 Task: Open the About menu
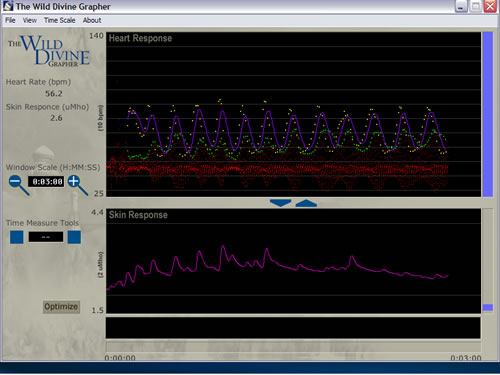coord(92,20)
